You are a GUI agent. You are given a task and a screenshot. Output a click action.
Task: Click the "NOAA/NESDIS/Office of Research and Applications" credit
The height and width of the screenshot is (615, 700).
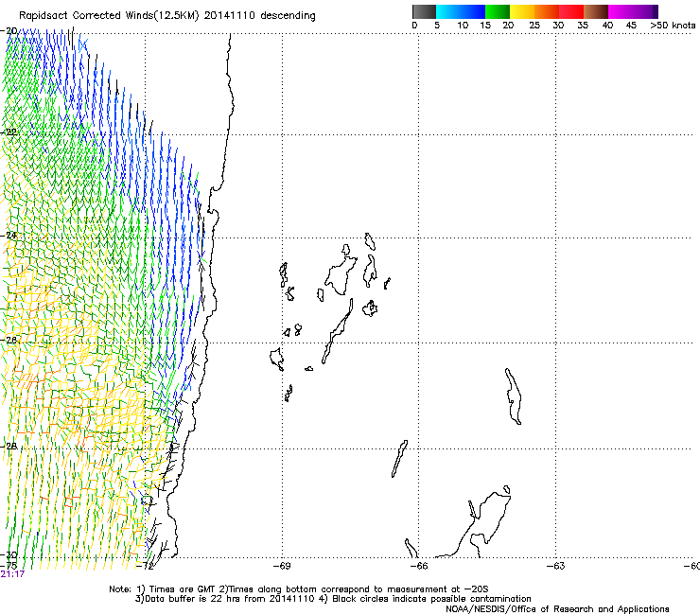coord(557,609)
